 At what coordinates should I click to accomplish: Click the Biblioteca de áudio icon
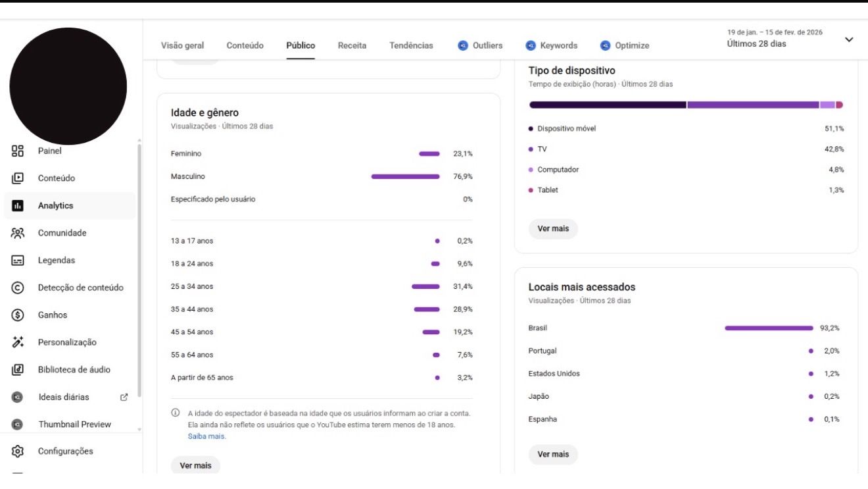18,369
